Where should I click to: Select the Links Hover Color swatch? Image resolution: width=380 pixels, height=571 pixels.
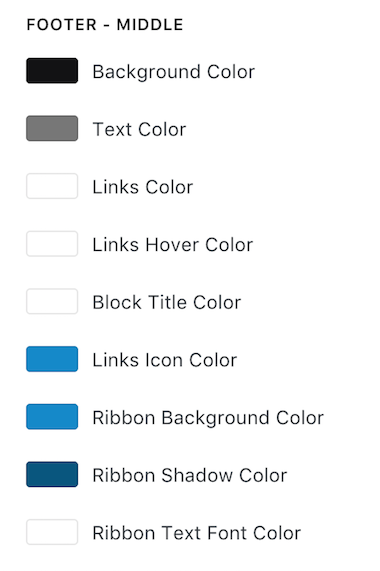(52, 244)
